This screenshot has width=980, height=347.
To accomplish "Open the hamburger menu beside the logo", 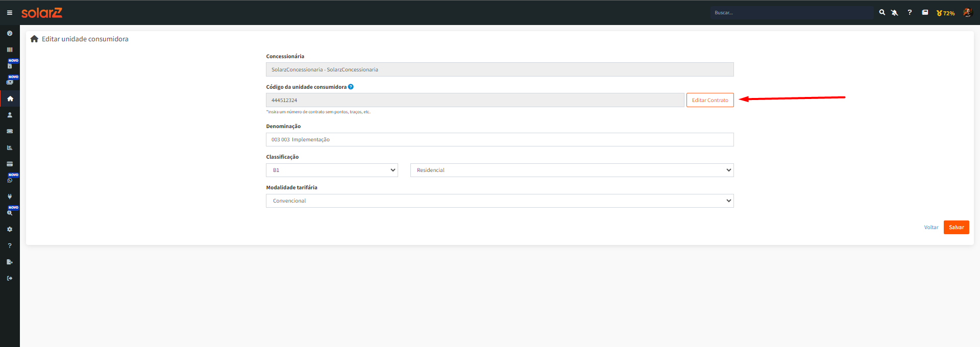I will [x=9, y=13].
